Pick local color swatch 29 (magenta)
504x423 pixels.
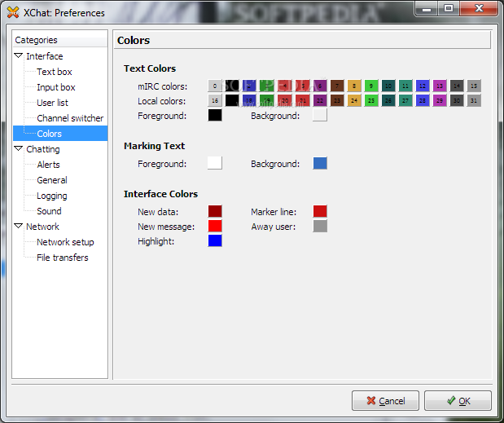click(440, 100)
